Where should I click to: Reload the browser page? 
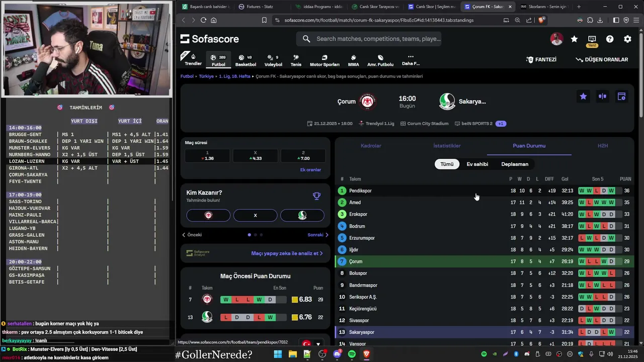pos(203,20)
